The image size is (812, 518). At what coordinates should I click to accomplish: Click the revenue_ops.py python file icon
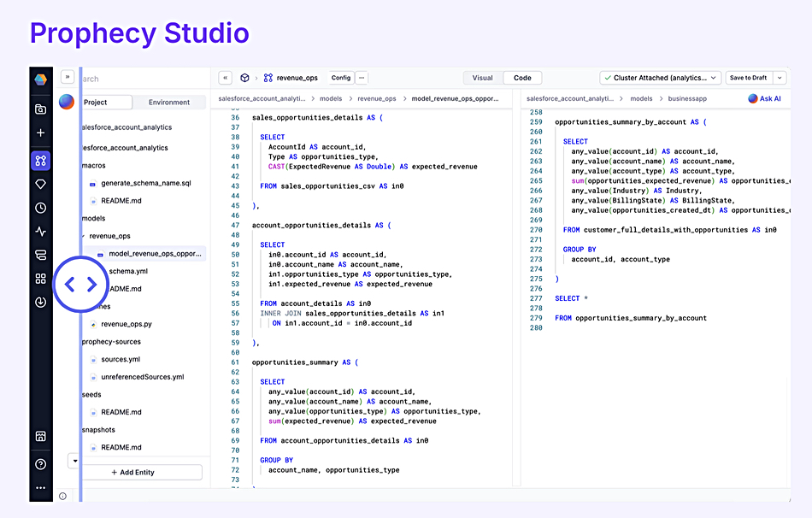coord(92,324)
